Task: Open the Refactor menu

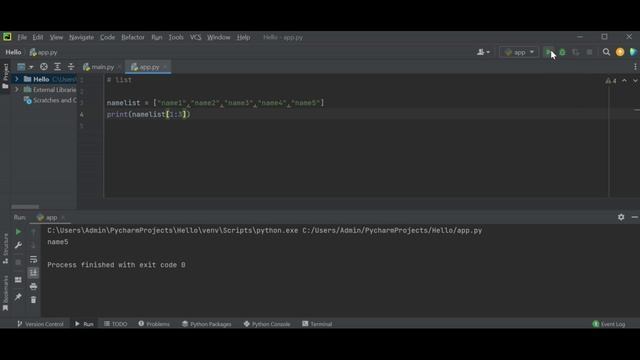Action: pyautogui.click(x=133, y=37)
